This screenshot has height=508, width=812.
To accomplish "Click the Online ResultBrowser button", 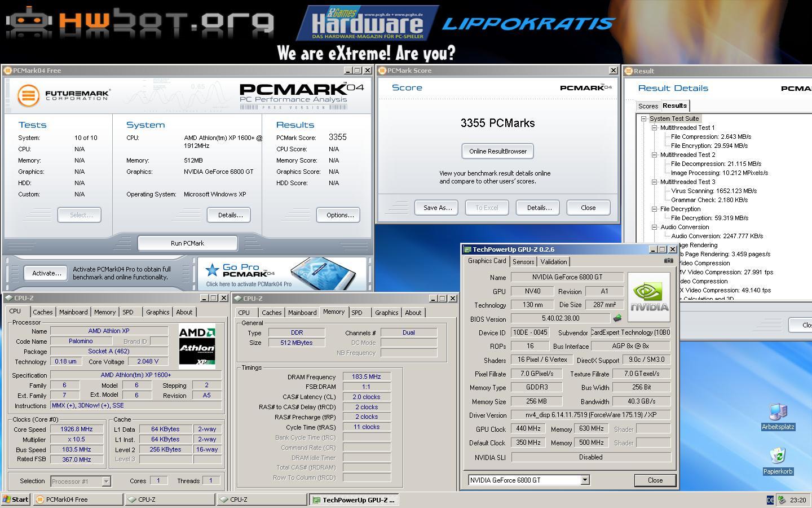I will (498, 151).
